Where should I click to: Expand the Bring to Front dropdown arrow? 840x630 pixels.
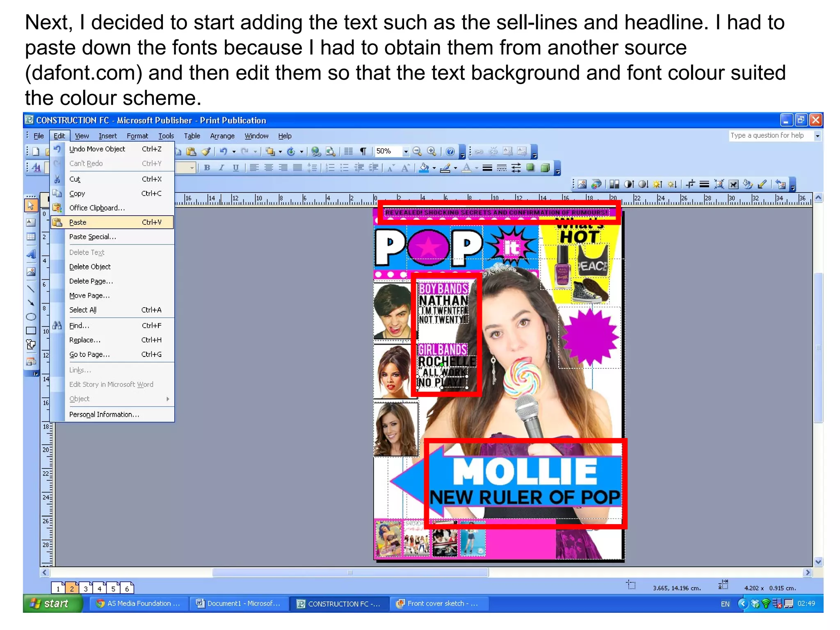[280, 152]
